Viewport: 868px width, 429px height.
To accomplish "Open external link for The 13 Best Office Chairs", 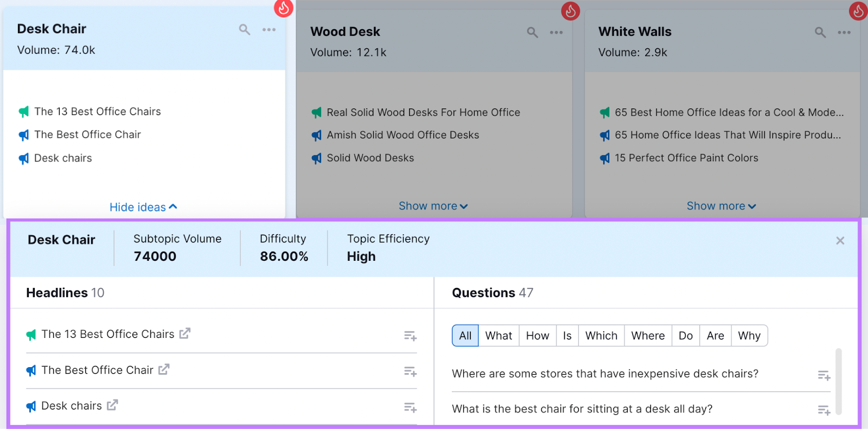I will click(185, 334).
